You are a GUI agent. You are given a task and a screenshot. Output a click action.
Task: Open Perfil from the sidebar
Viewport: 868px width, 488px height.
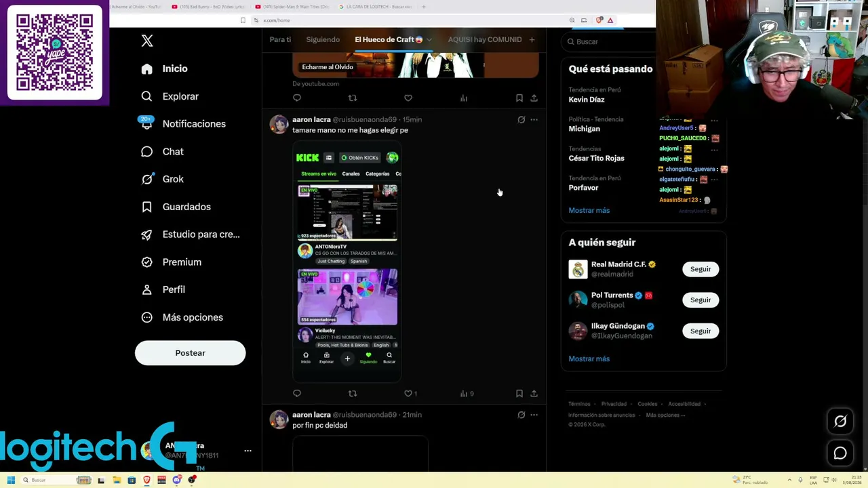(x=163, y=289)
